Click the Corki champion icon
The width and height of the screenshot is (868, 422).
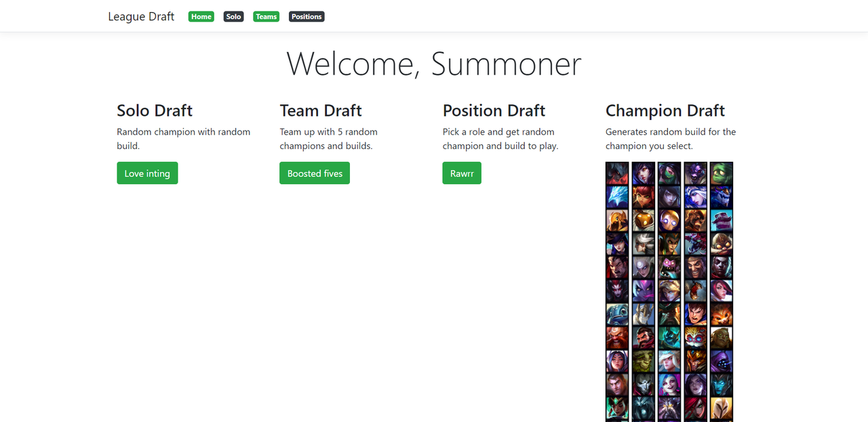[x=722, y=244]
